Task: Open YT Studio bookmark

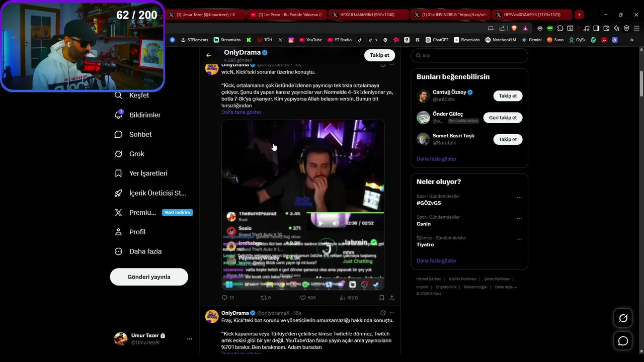Action: click(340, 40)
